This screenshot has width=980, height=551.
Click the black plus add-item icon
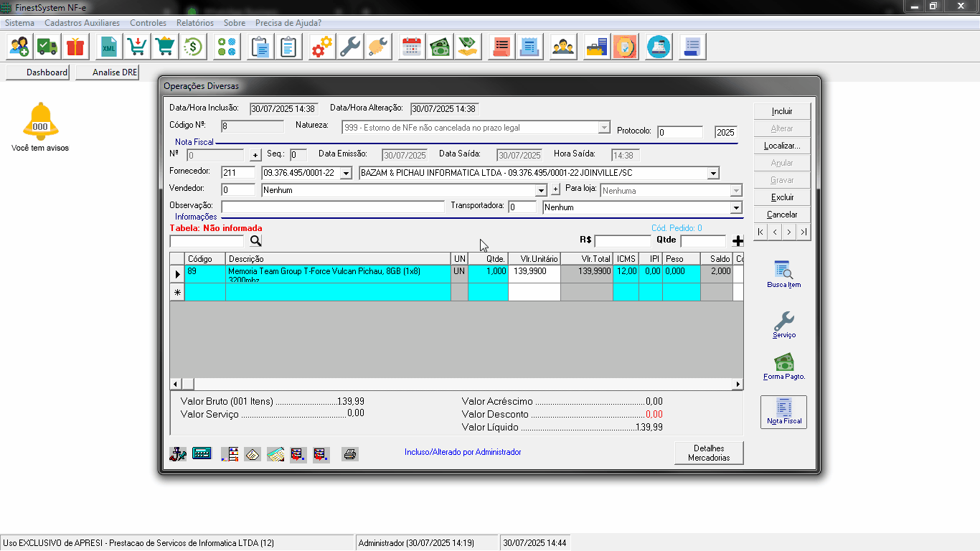click(x=738, y=241)
